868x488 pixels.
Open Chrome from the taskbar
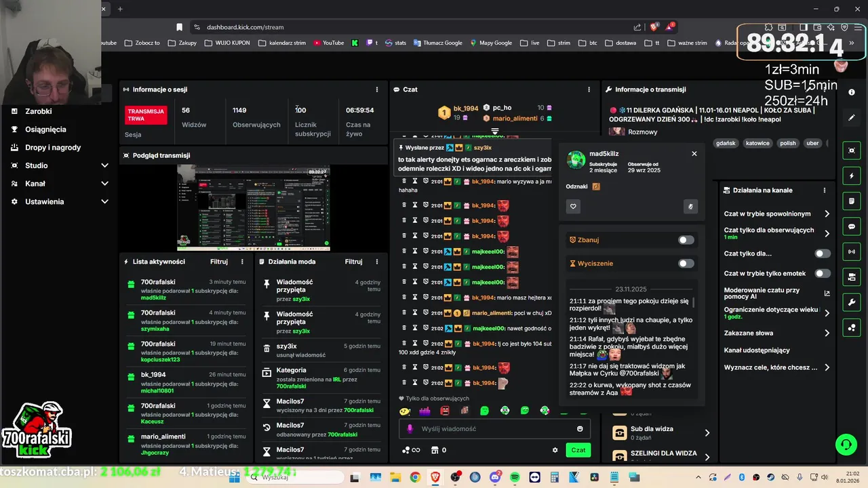(415, 478)
